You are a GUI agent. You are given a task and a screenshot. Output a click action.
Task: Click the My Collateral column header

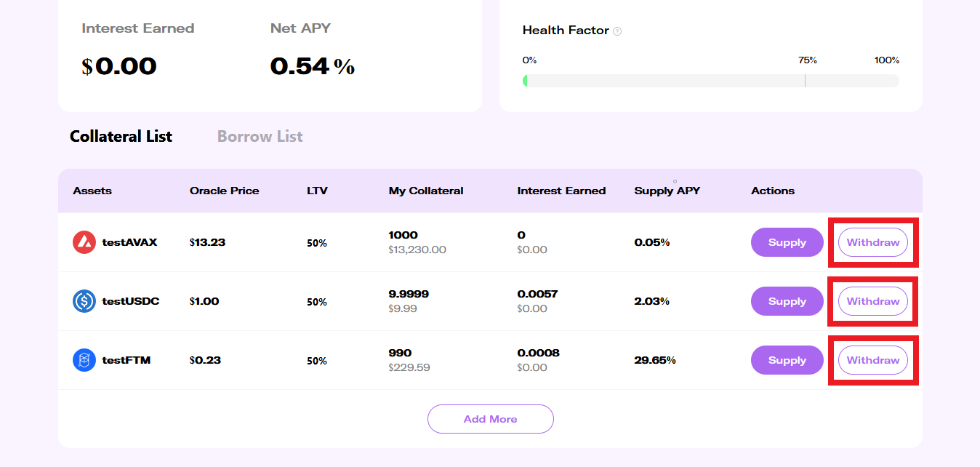(x=426, y=191)
